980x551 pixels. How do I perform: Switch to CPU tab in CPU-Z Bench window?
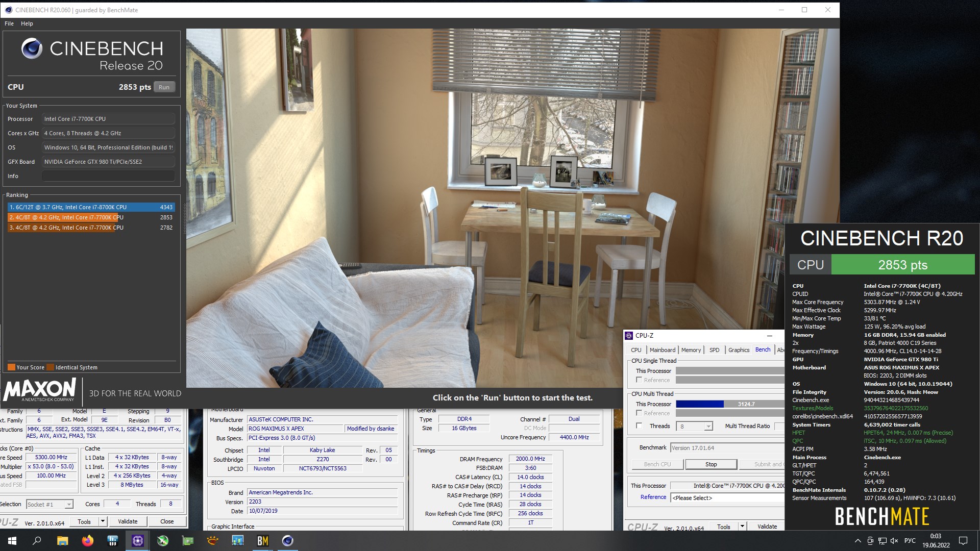(x=636, y=350)
